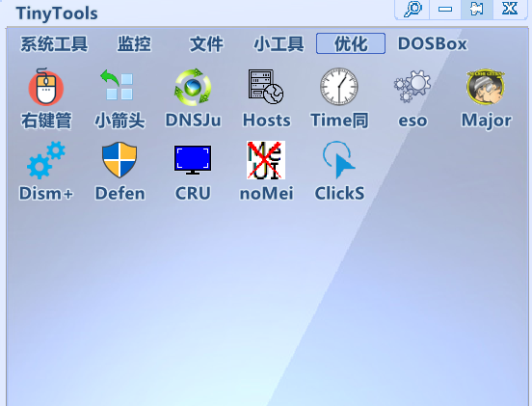Click the search magnifier in title bar

tap(412, 10)
